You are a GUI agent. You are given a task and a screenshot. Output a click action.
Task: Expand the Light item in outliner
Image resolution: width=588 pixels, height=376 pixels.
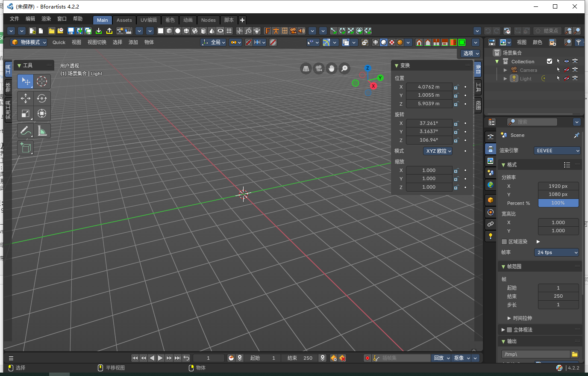[x=506, y=78]
